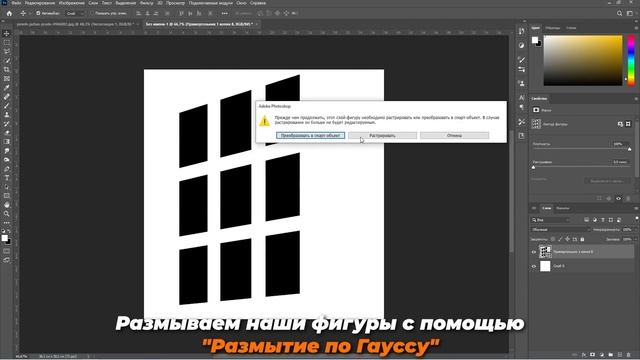Open the History panel icon in side strip
Screen dimensions: 640x360
coord(521,31)
